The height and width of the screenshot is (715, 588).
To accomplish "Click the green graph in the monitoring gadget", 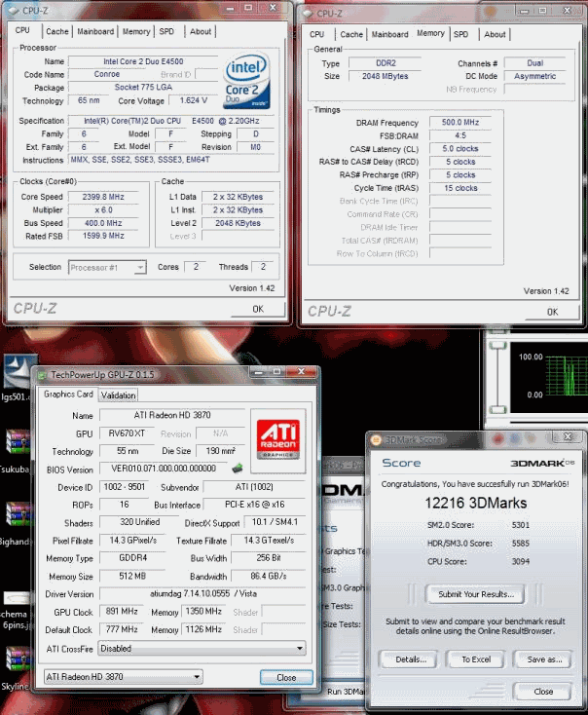I will tap(566, 376).
